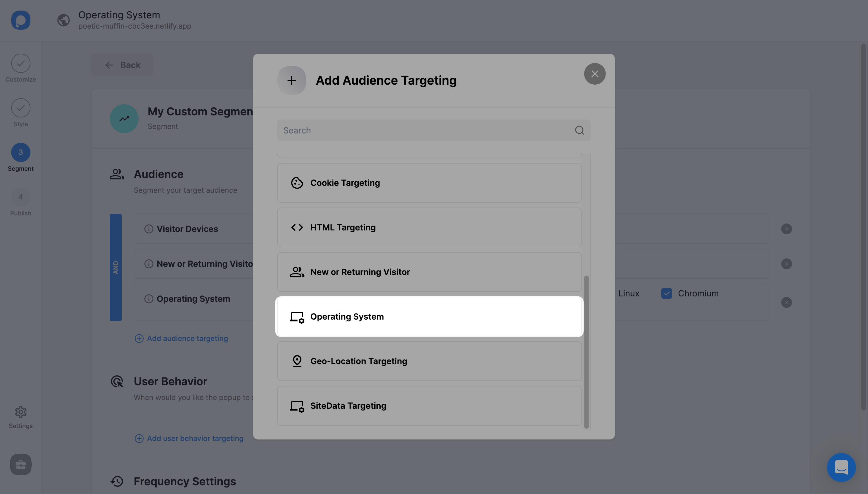
Task: Uncheck the Chromium checkbox
Action: coord(666,293)
